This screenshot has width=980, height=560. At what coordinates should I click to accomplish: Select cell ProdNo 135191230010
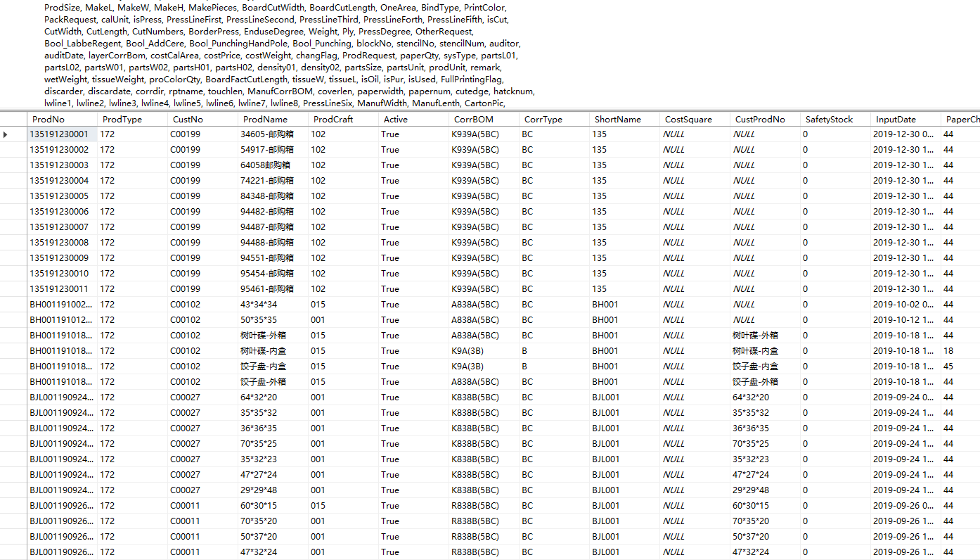[x=62, y=274]
